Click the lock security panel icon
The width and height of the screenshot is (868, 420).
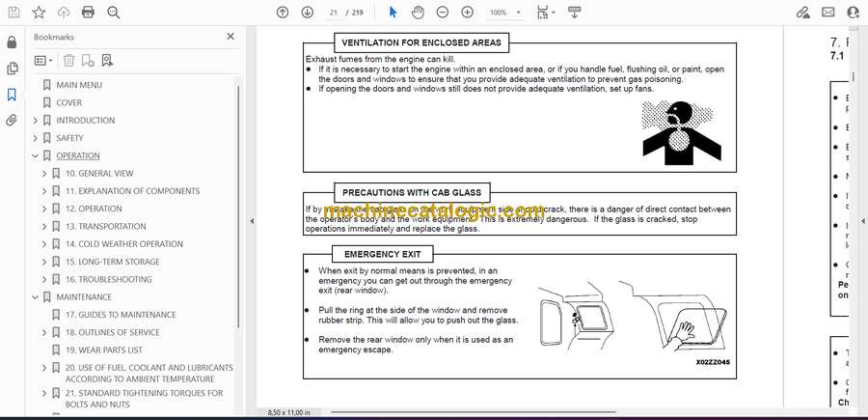[x=12, y=42]
